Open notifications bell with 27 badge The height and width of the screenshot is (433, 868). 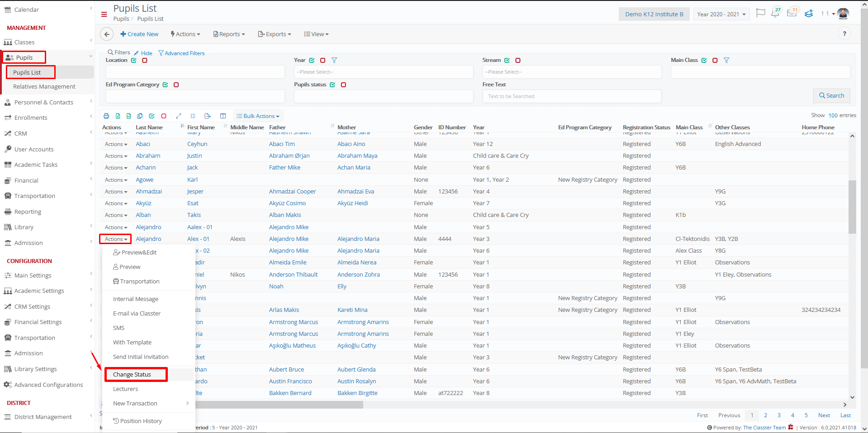click(776, 13)
